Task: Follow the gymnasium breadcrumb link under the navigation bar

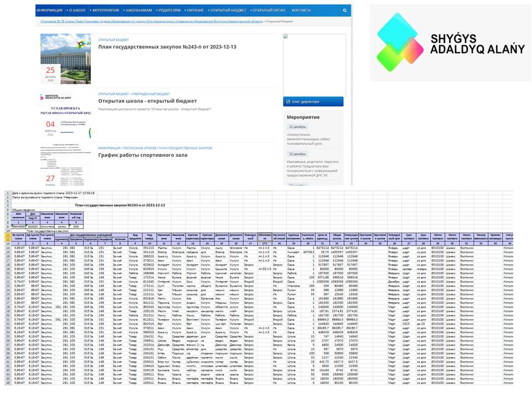Action: 151,22
